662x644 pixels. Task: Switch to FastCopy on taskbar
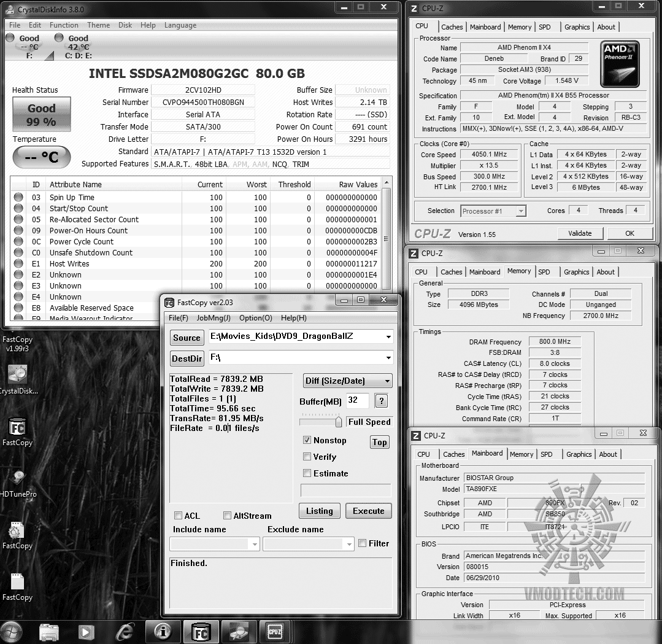pyautogui.click(x=201, y=632)
